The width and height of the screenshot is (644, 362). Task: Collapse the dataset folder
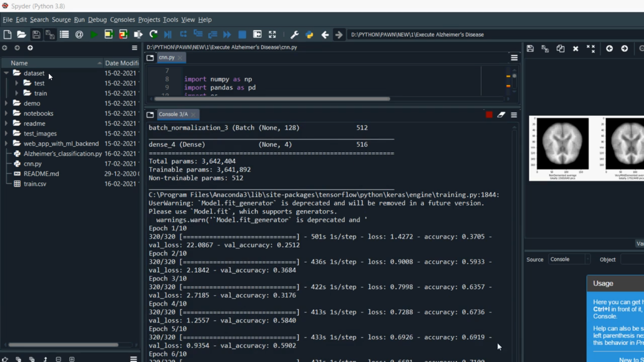[6, 73]
